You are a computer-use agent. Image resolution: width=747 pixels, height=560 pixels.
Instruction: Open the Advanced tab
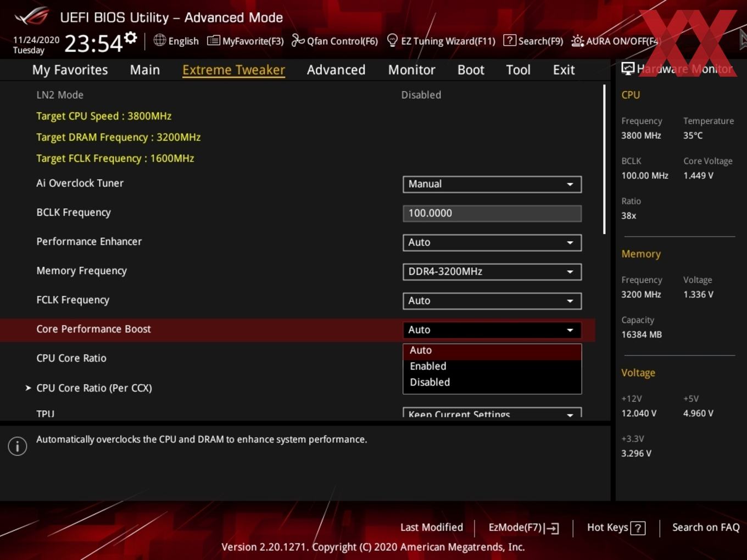point(336,70)
